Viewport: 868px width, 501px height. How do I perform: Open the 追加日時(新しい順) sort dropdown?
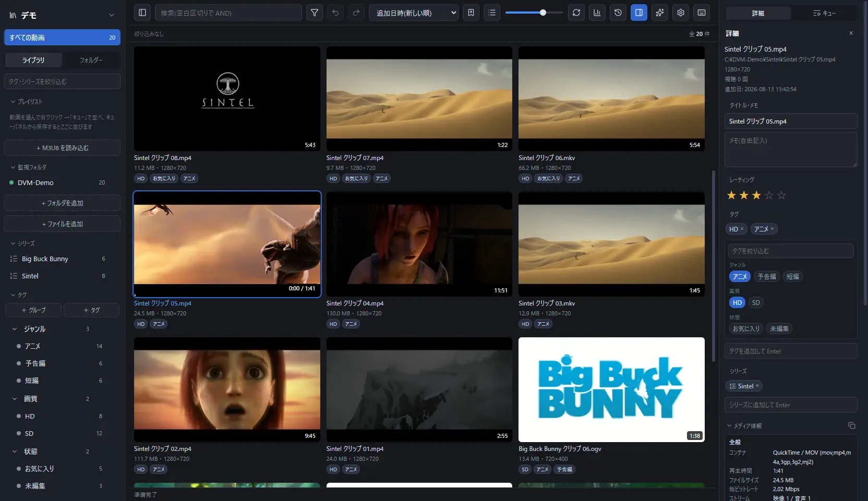[x=414, y=13]
